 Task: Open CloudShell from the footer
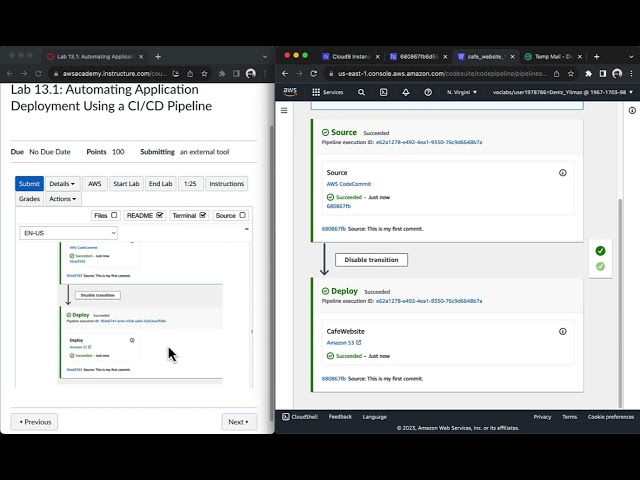300,417
